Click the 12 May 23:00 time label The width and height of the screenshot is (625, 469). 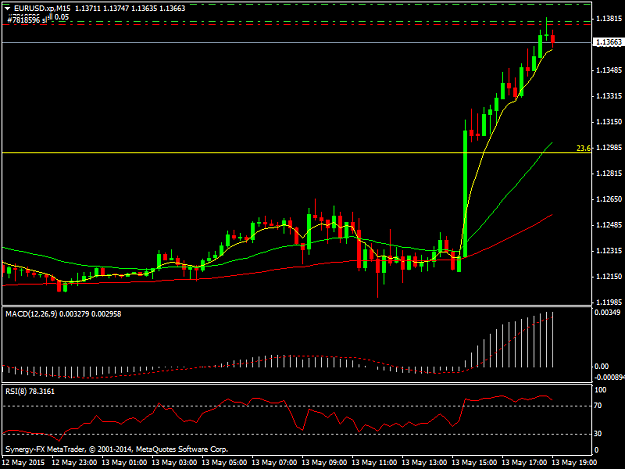[x=75, y=463]
